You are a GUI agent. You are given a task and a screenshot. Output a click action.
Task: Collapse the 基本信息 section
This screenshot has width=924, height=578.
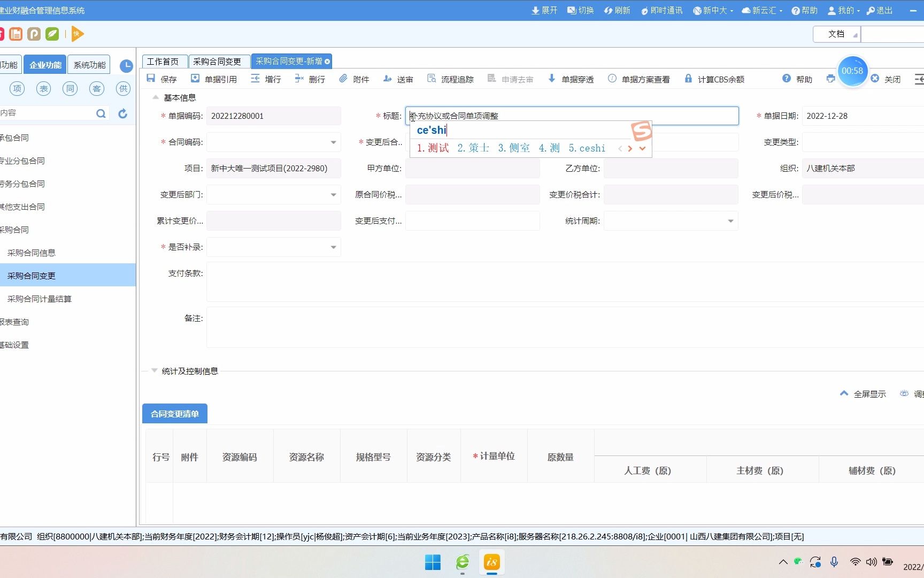pos(156,97)
